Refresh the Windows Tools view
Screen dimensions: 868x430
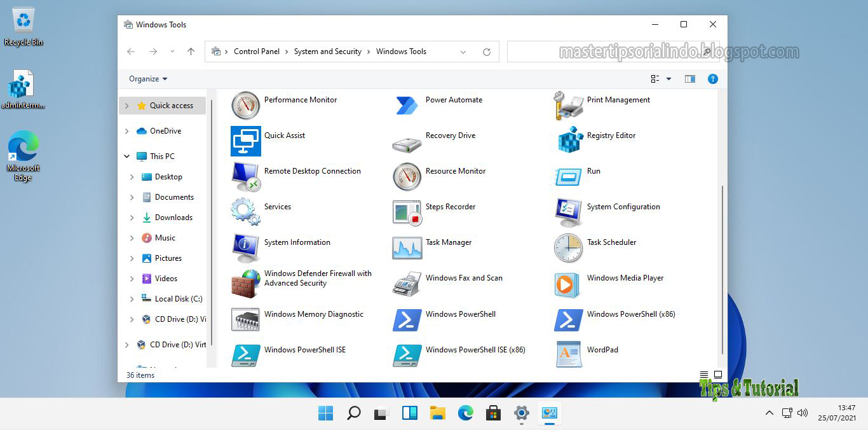tap(487, 52)
